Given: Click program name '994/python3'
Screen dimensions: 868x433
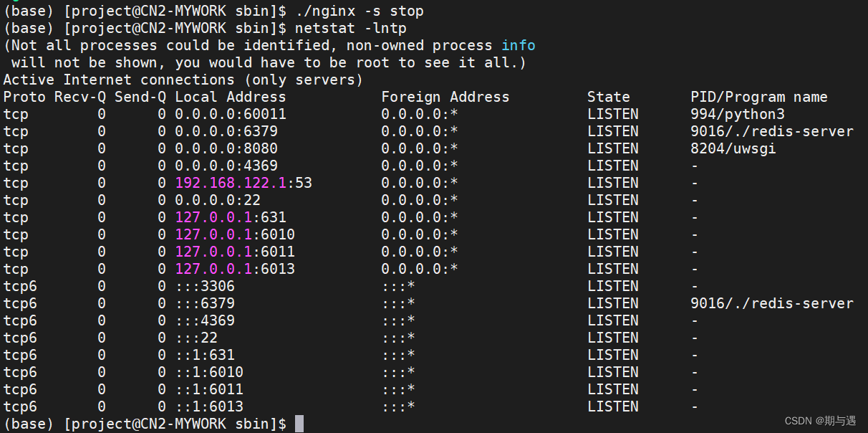Looking at the screenshot, I should (738, 115).
